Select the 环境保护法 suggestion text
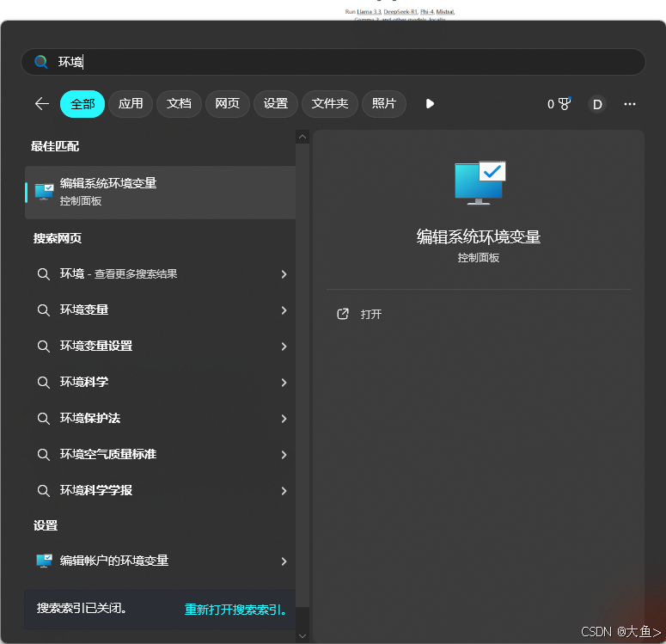Screen dimensions: 666x644 coord(90,418)
